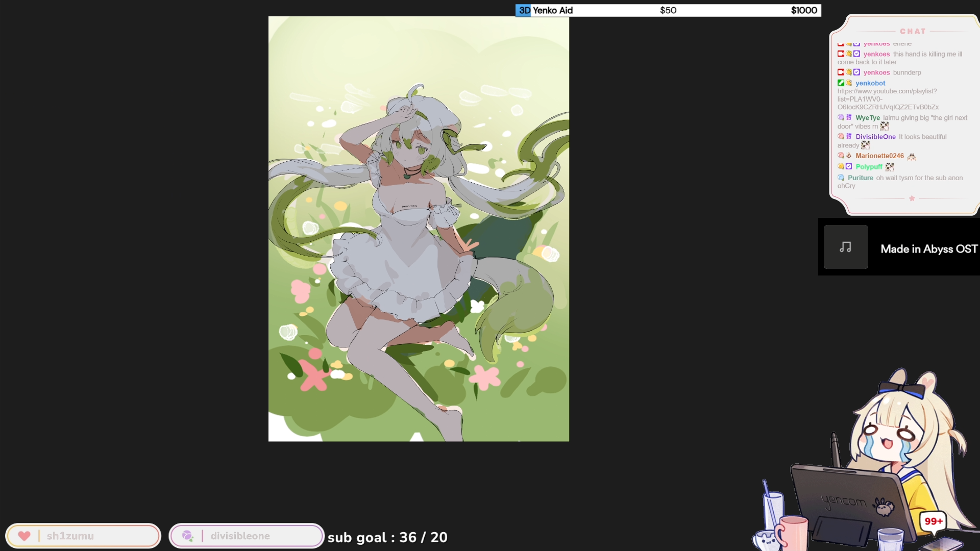The width and height of the screenshot is (980, 551).
Task: Click the 'Made in Abyss OST' now-playing text
Action: pyautogui.click(x=929, y=249)
